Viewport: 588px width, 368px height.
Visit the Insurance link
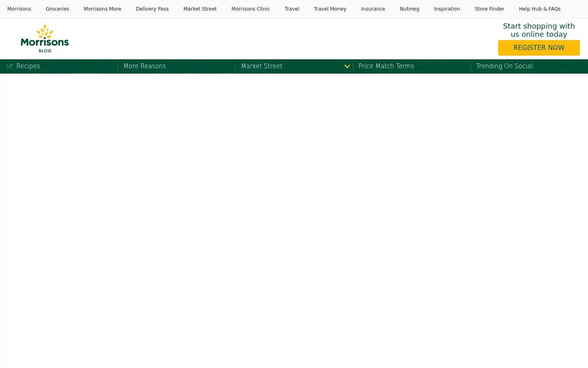373,9
